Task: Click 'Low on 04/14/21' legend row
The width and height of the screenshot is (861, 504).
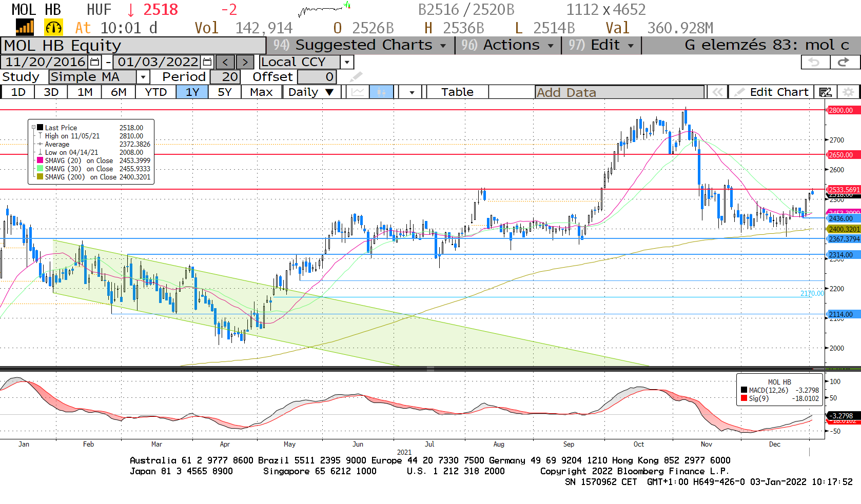Action: tap(91, 152)
